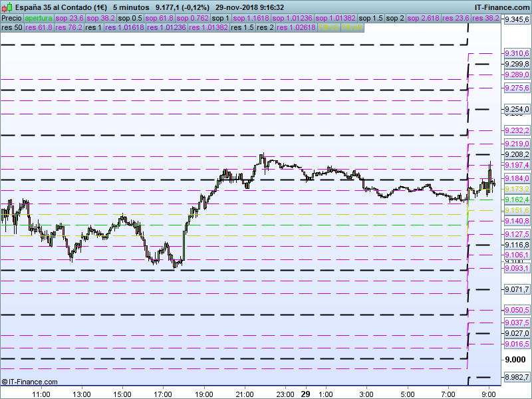Click the yellow 9.173,2 price label
Viewport: 532px width, 399px height.
(517, 189)
